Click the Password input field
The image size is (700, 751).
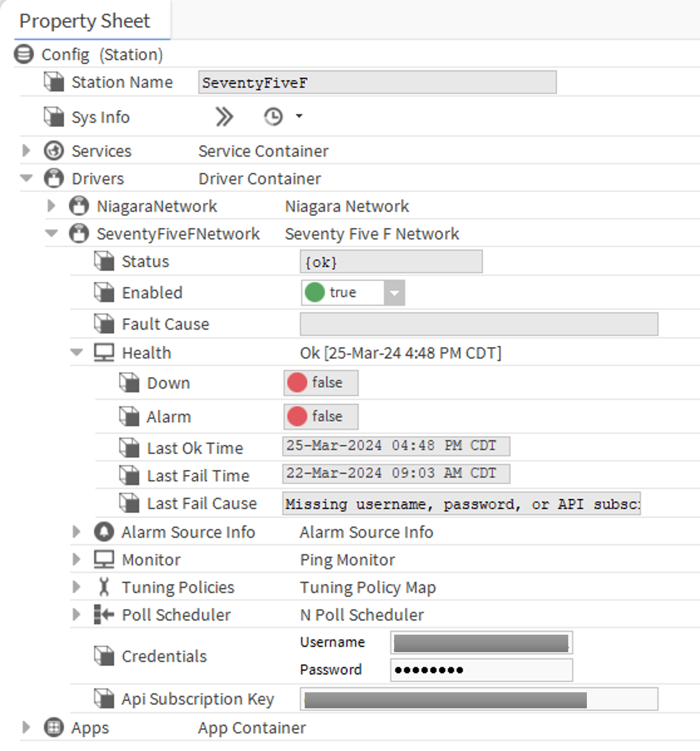pos(481,670)
